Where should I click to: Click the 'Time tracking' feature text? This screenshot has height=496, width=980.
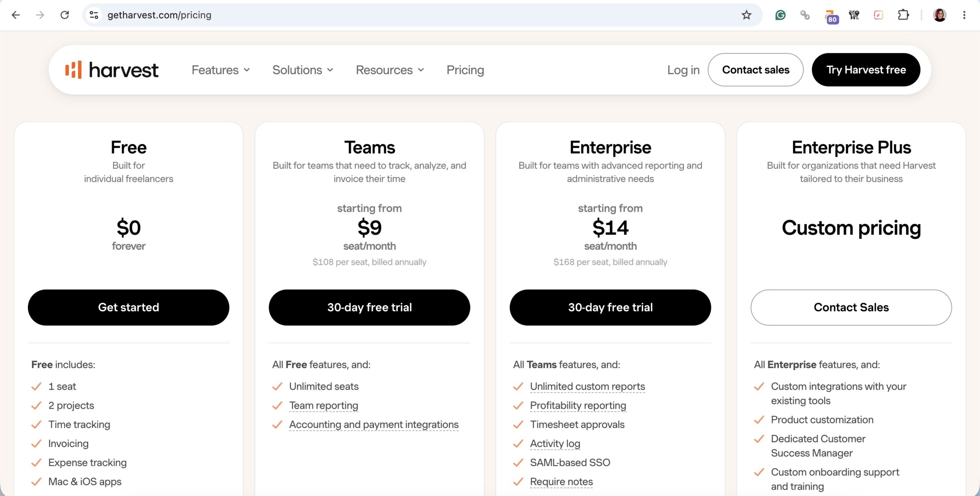79,424
